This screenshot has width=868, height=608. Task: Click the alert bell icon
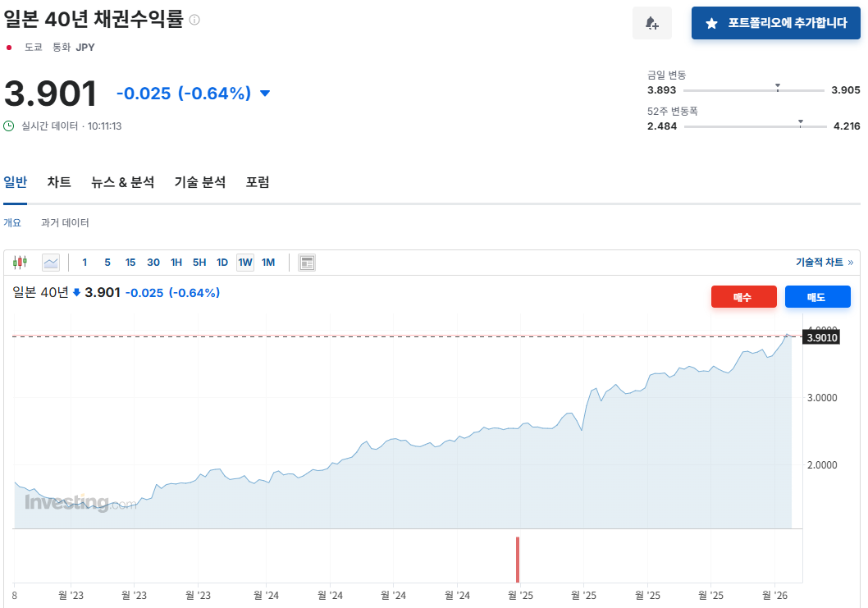(x=651, y=22)
